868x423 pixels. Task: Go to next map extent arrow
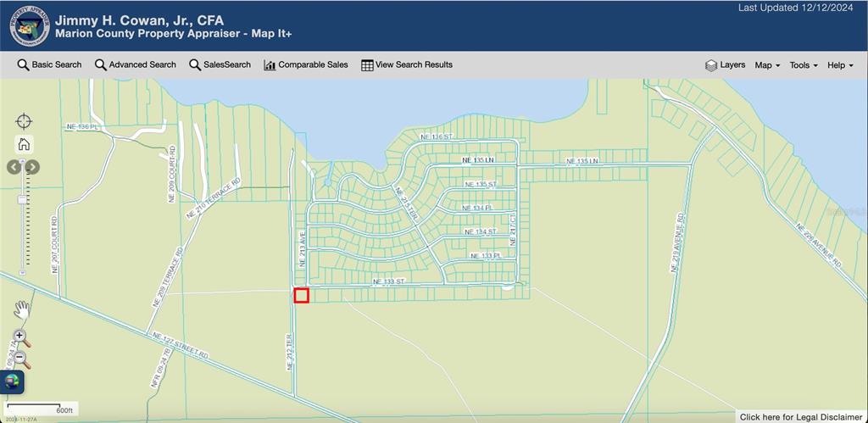click(x=32, y=167)
